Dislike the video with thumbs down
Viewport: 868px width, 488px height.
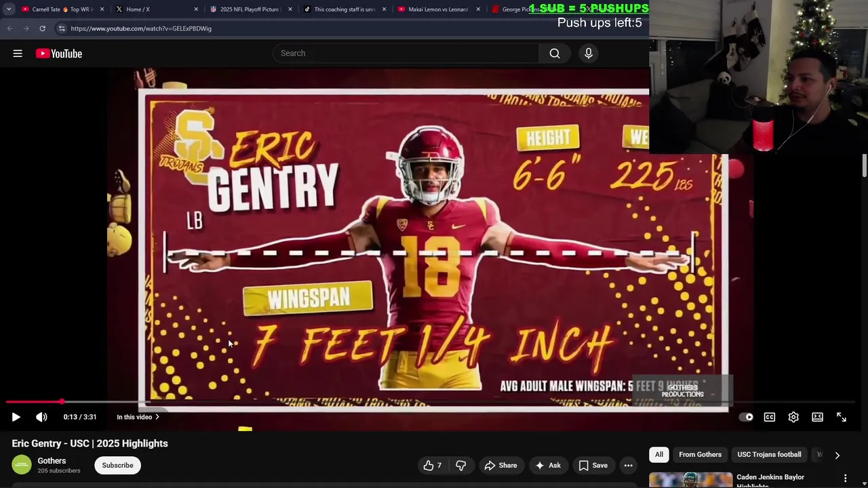click(x=461, y=465)
